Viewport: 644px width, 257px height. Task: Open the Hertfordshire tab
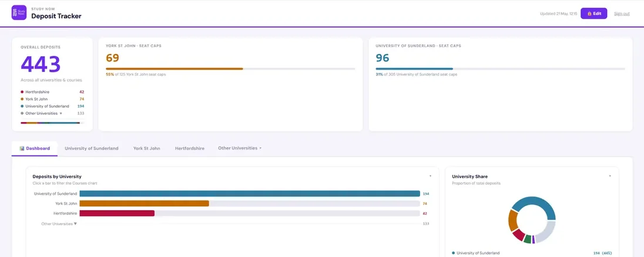coord(190,148)
